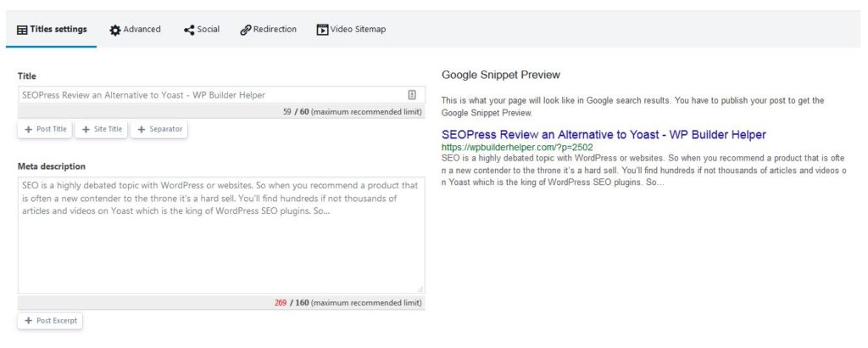
Task: Insert Post Excerpt variable
Action: tap(50, 321)
